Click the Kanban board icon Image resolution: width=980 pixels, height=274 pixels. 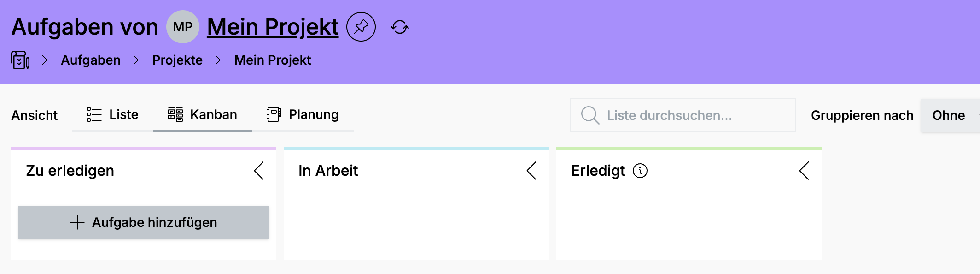click(175, 114)
